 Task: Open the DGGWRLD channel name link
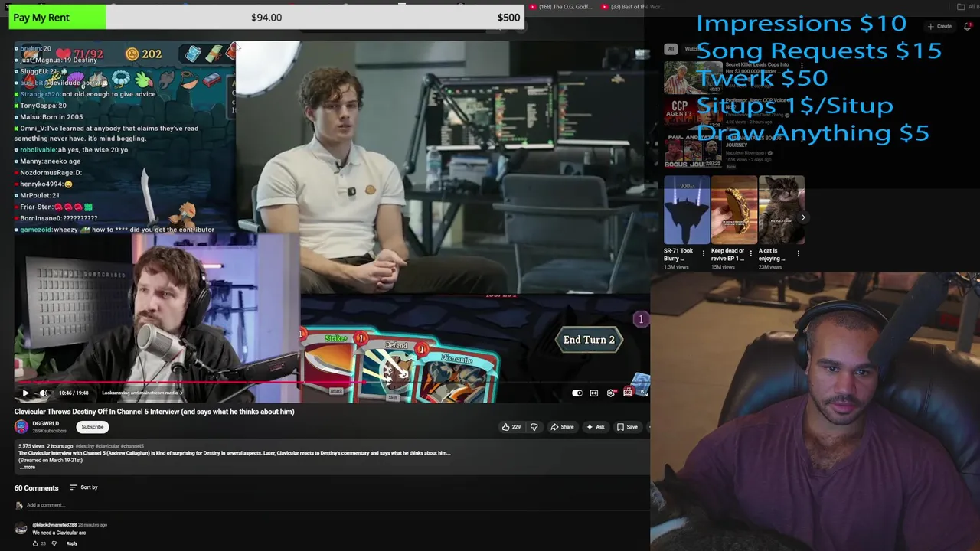click(x=45, y=424)
